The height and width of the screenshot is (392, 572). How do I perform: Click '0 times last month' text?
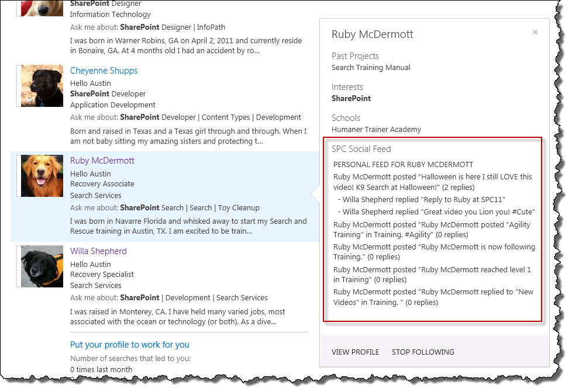click(101, 369)
